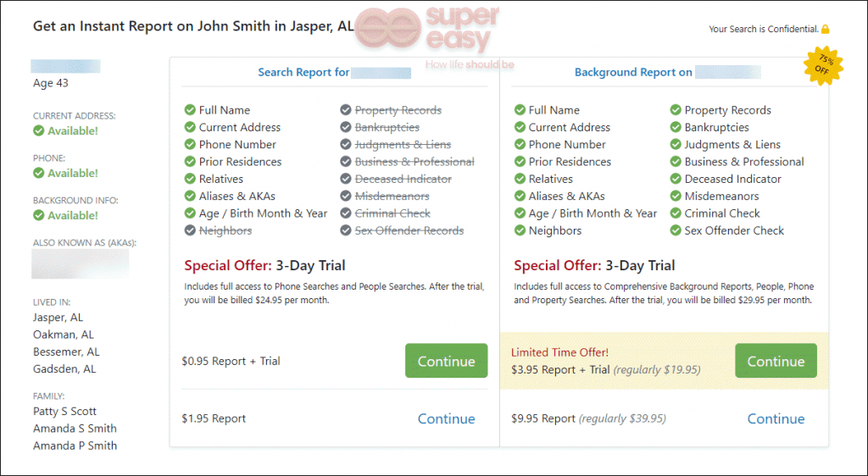Click the checkmark beside Sex Offender Check
This screenshot has height=476, width=868.
coord(676,230)
